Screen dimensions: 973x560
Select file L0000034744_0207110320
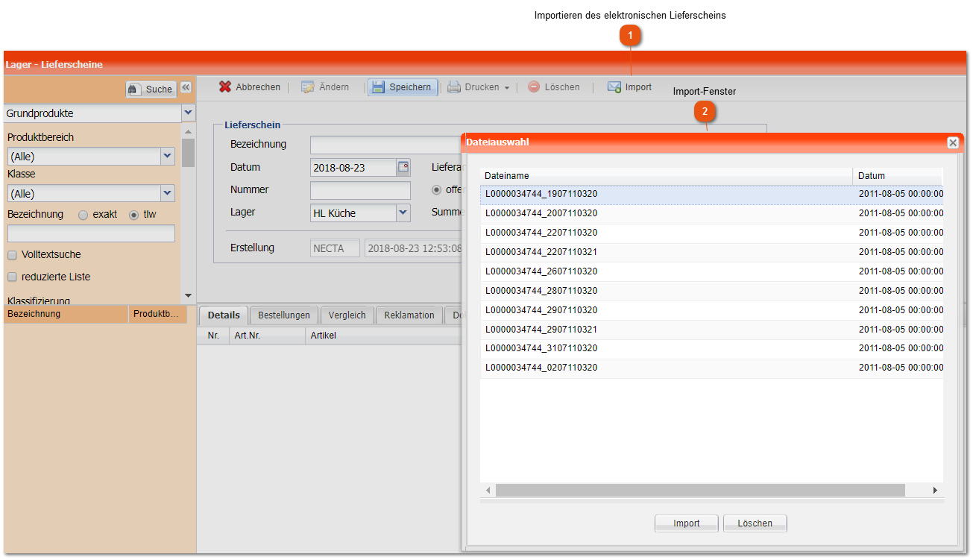pyautogui.click(x=711, y=368)
